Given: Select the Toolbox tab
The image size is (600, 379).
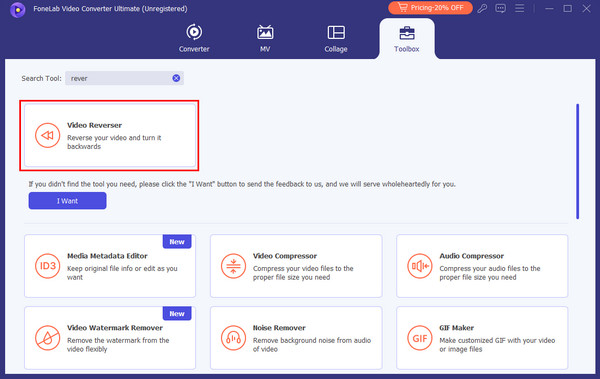Looking at the screenshot, I should coord(407,38).
